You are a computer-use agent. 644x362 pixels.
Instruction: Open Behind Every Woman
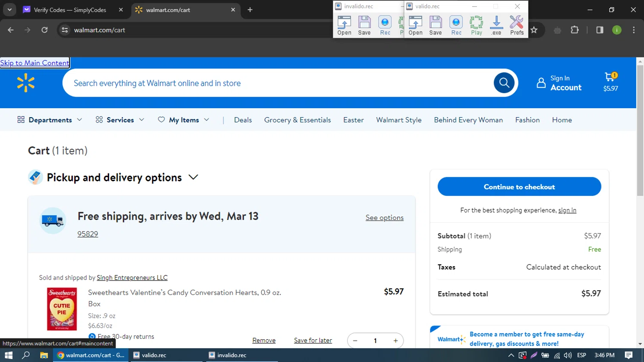click(x=468, y=120)
